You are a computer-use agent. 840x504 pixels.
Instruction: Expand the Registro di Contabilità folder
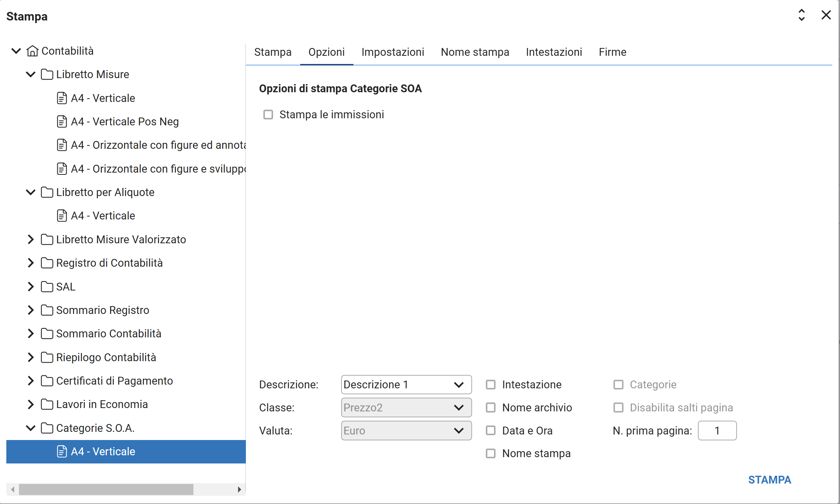coord(31,263)
